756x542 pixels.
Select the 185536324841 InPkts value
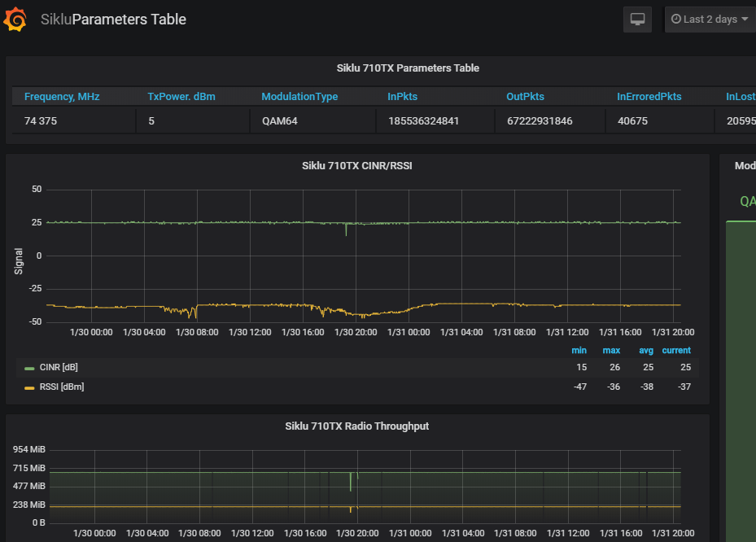[x=424, y=121]
